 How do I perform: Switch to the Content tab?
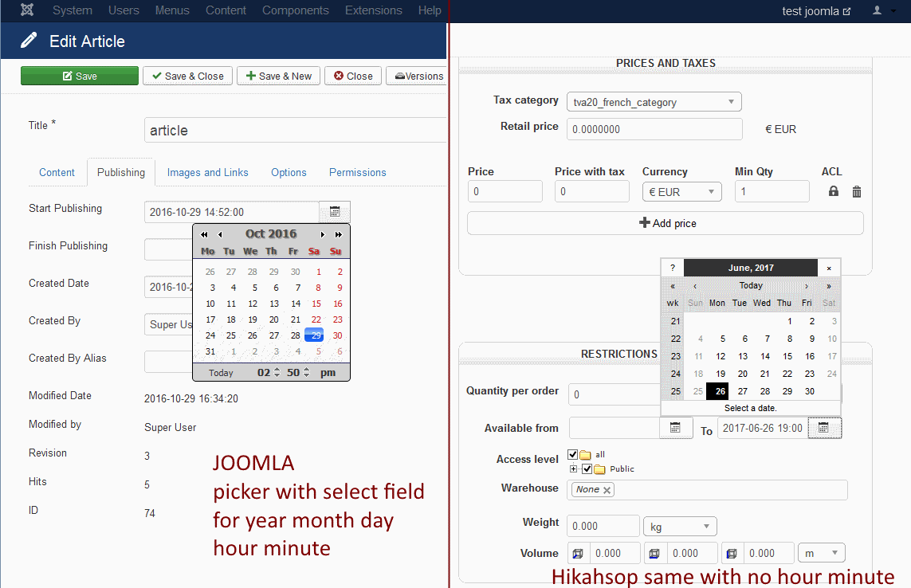coord(57,173)
